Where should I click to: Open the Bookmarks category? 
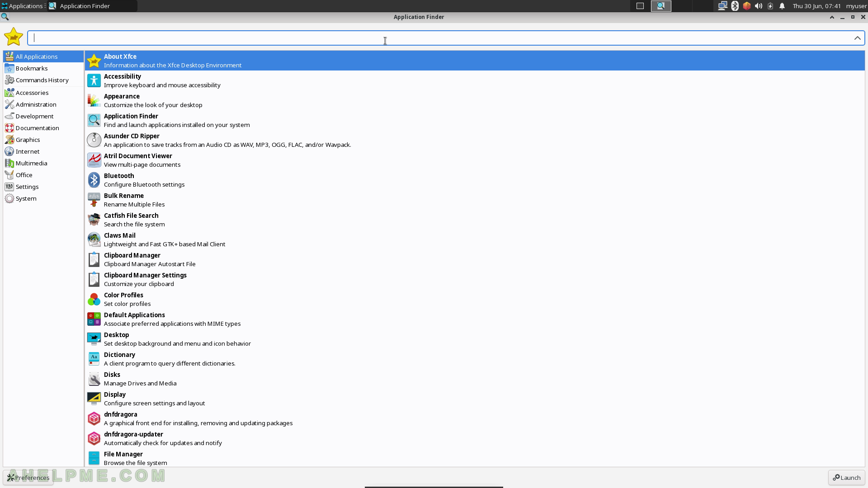(x=43, y=68)
